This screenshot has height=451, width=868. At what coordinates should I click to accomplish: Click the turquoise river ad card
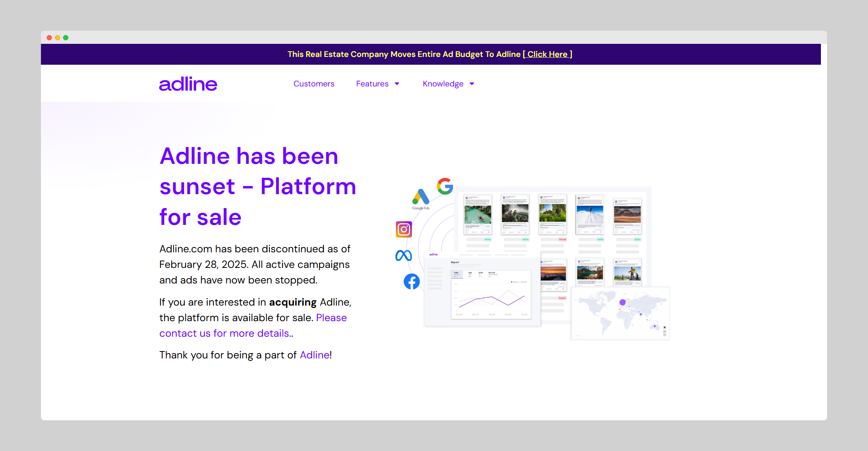point(477,215)
